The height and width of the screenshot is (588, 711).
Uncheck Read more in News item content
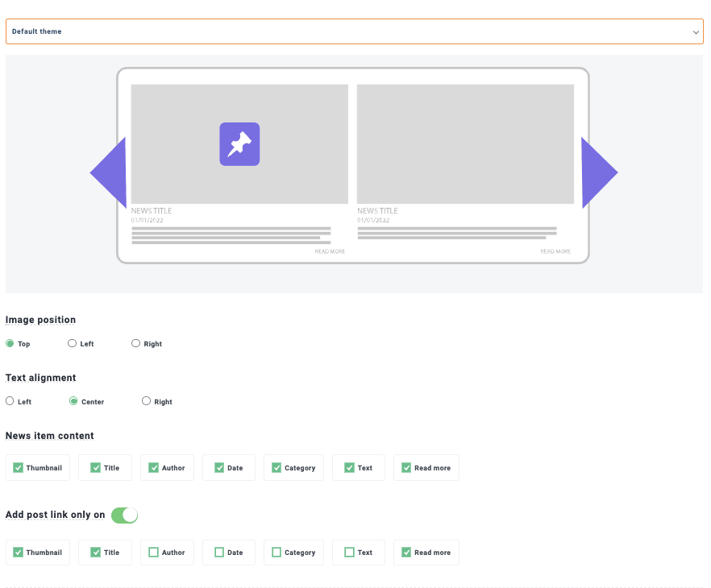pyautogui.click(x=406, y=467)
